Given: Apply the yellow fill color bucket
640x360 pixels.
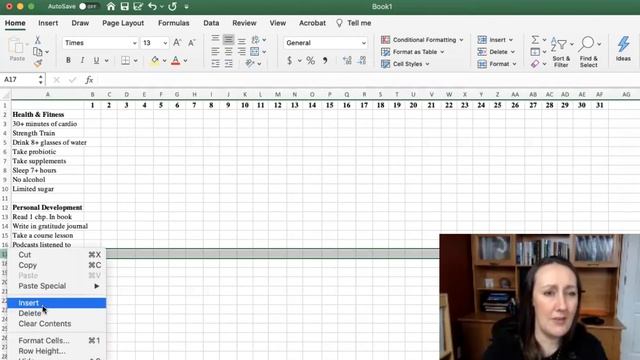Looking at the screenshot, I should 155,60.
